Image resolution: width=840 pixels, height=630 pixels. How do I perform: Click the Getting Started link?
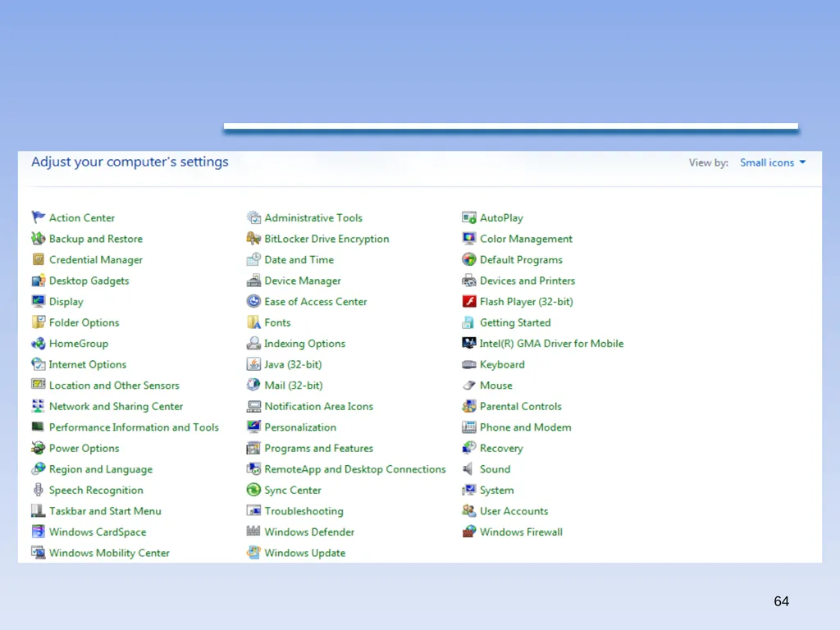coord(515,322)
